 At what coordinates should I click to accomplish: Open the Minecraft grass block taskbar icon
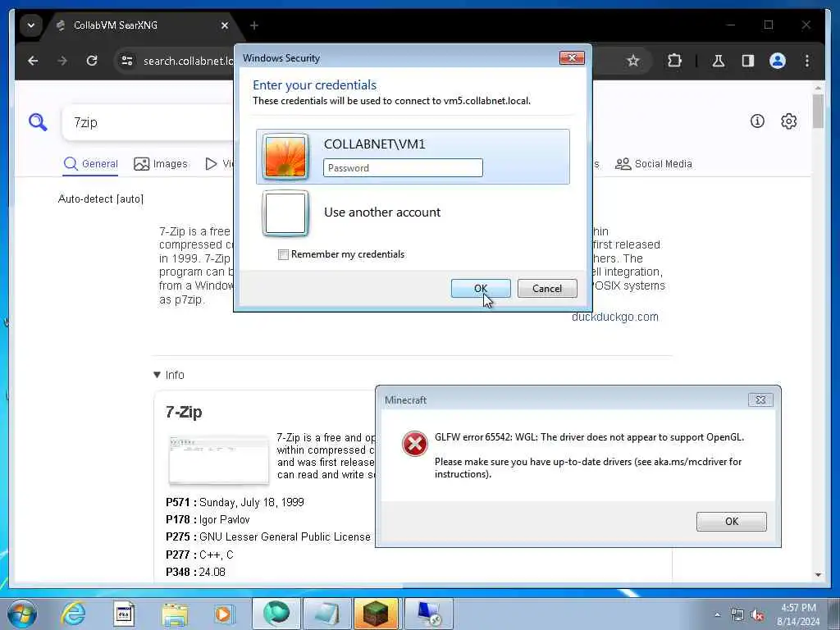point(376,614)
